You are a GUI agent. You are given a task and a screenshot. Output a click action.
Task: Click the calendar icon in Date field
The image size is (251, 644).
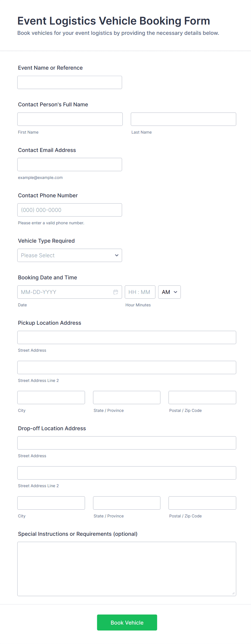[x=116, y=292]
